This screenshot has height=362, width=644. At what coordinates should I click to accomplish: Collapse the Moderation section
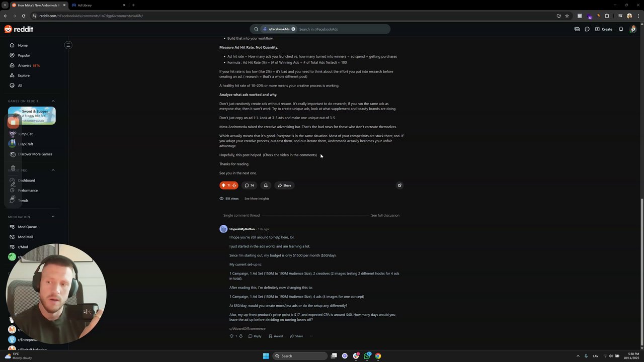tap(53, 217)
